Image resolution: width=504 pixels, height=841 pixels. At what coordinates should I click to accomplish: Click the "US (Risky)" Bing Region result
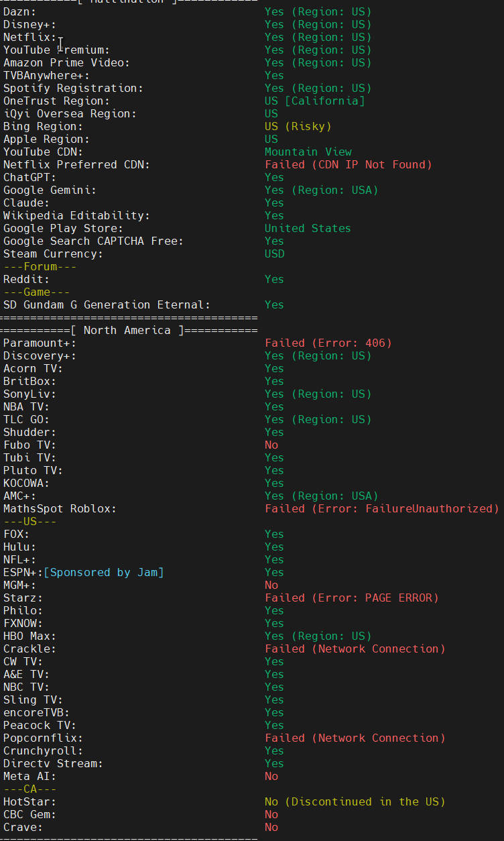click(x=298, y=126)
